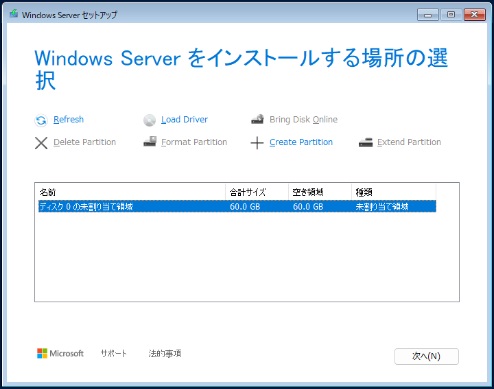Open the 法的事項 legal link

tap(165, 353)
